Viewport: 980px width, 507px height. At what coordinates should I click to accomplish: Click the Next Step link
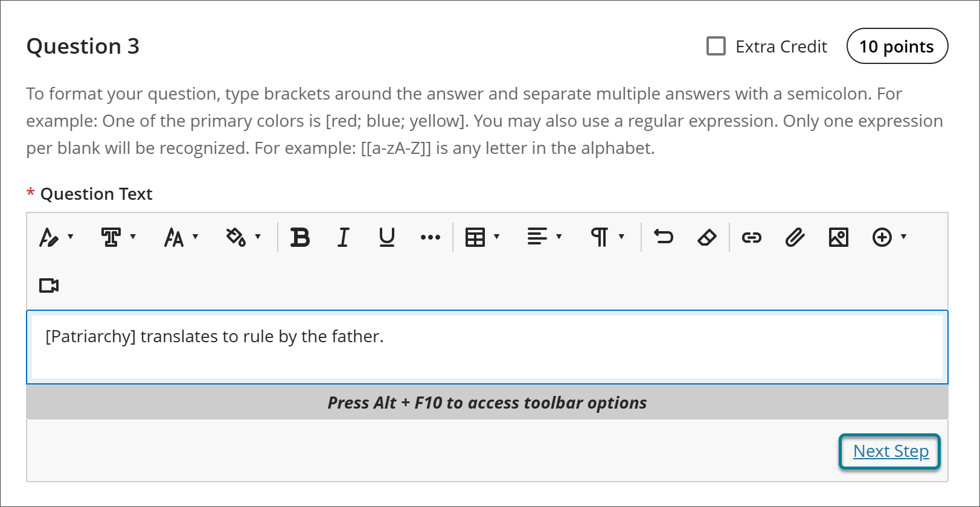tap(891, 451)
